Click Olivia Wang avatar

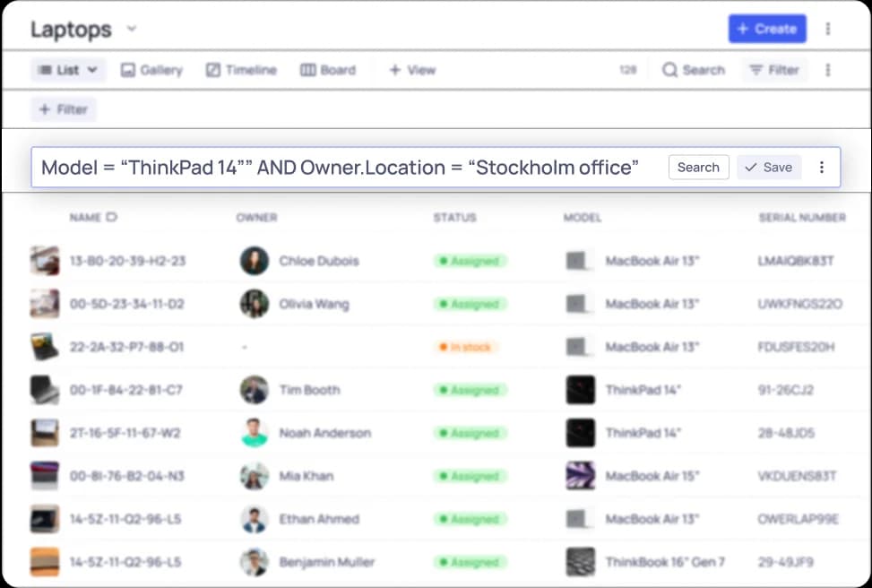point(255,304)
